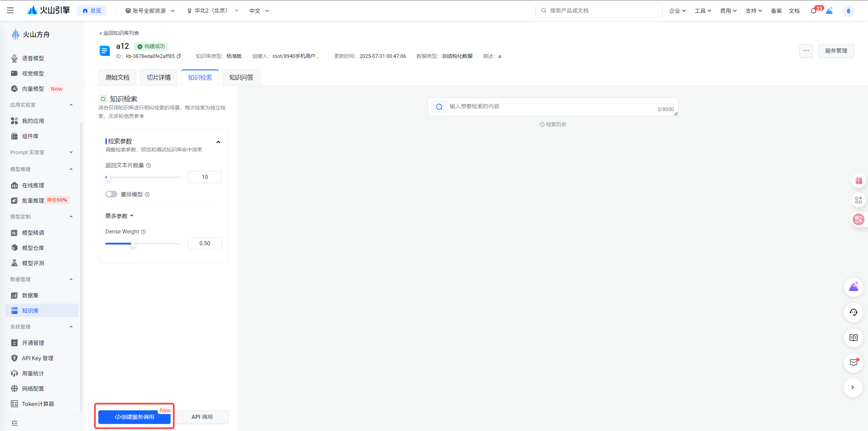The image size is (868, 431).
Task: Collapse the 检索参数 panel
Action: click(218, 142)
